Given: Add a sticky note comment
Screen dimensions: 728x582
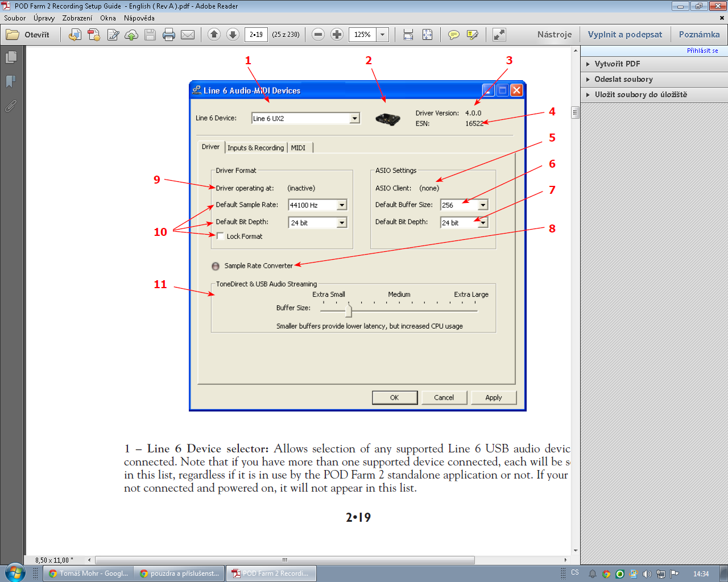Looking at the screenshot, I should (453, 35).
